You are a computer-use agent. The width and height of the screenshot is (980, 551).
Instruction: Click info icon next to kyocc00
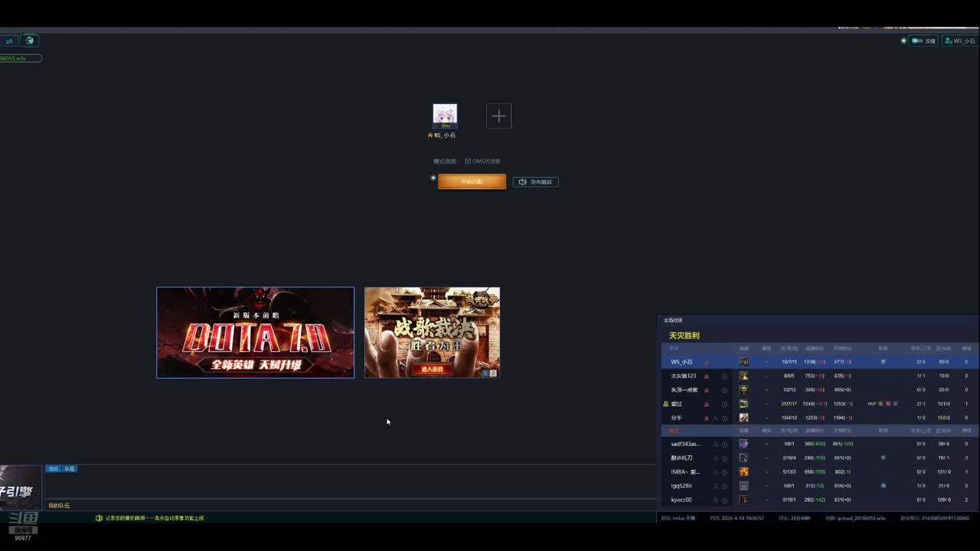[x=724, y=500]
